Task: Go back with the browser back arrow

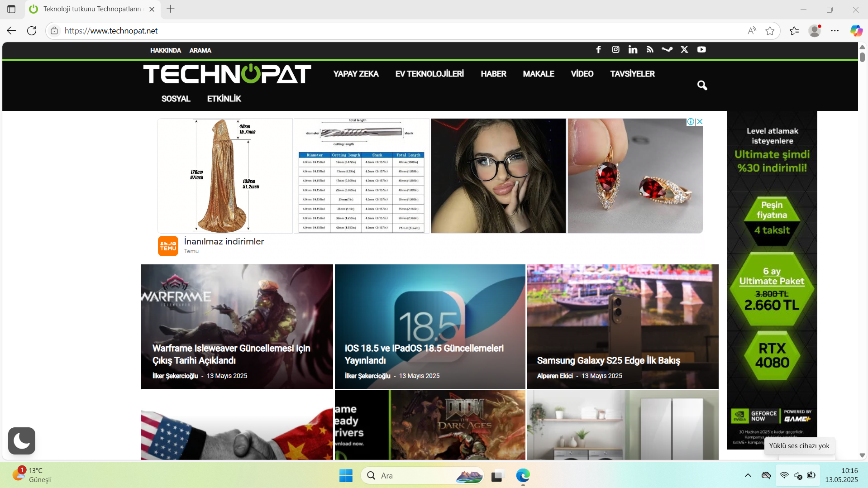Action: (x=11, y=31)
